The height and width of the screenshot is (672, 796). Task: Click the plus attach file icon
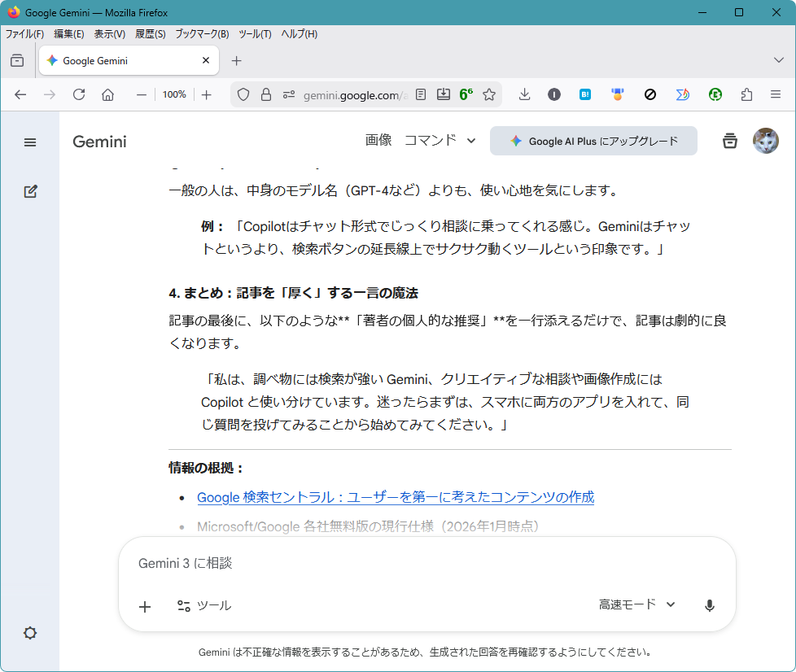145,607
